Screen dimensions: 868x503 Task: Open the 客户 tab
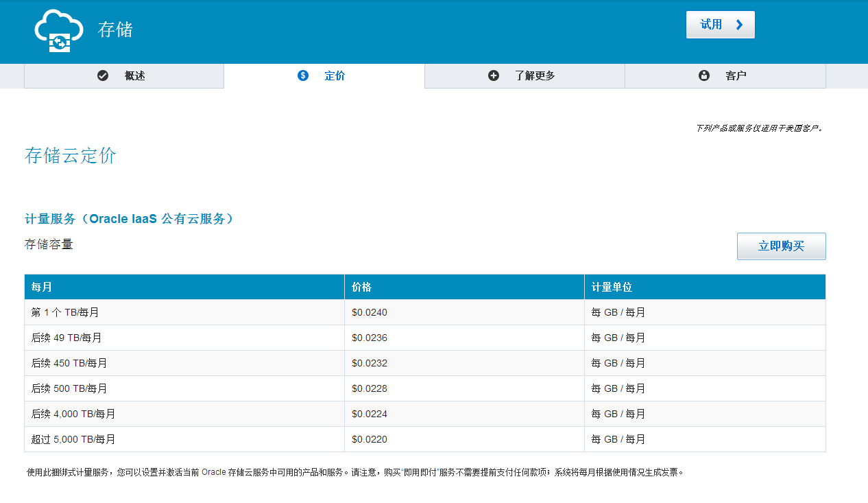click(x=725, y=76)
